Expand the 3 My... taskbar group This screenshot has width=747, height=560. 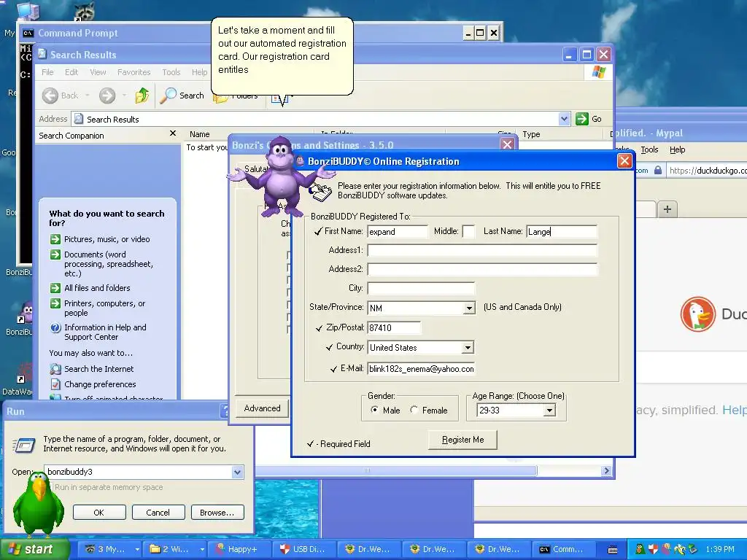tap(137, 549)
